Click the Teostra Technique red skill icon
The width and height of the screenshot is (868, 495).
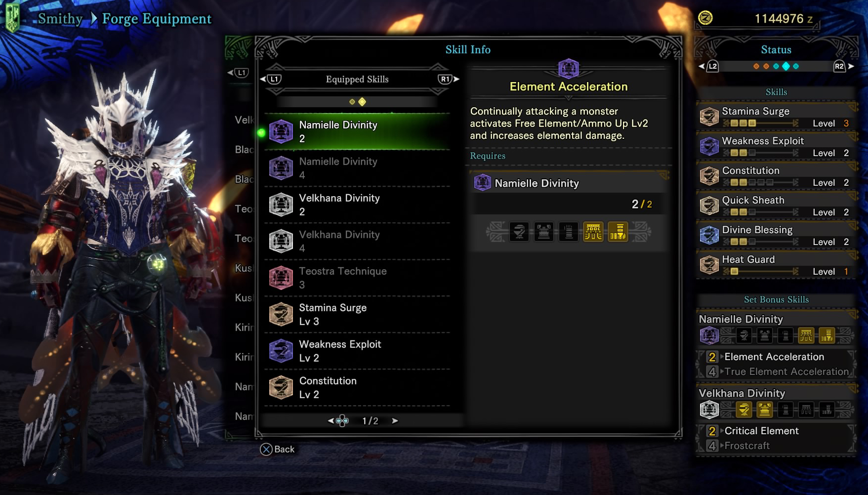(281, 278)
